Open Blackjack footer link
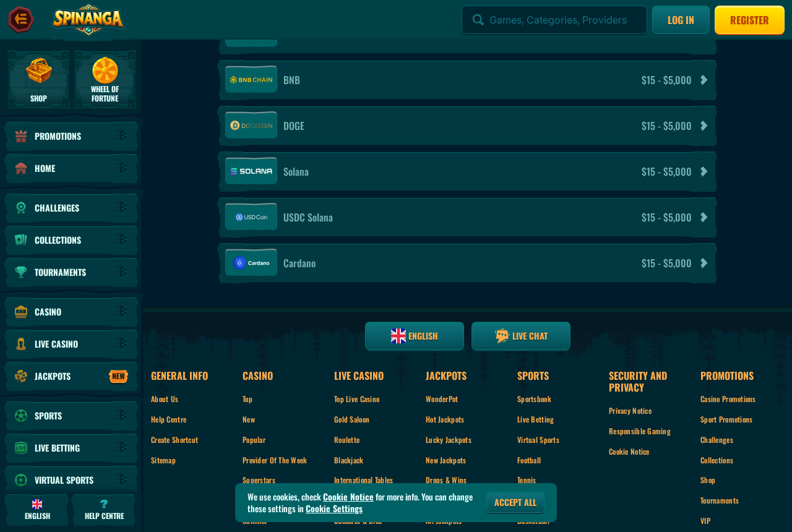The image size is (792, 532). click(x=348, y=460)
